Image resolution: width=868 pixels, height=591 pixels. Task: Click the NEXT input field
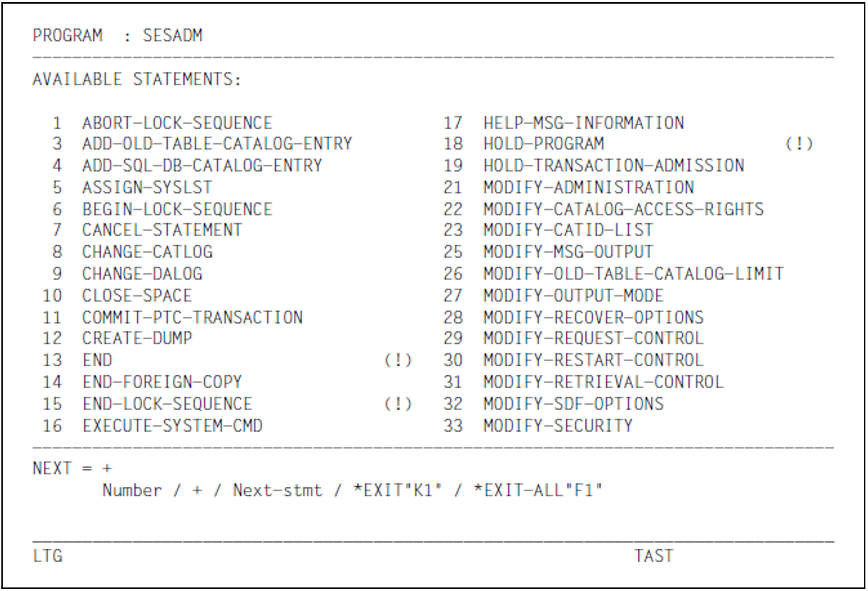[107, 469]
